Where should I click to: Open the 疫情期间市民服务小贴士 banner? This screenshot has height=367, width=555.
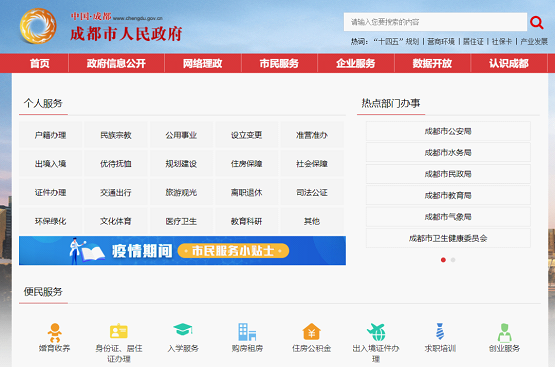(x=182, y=251)
